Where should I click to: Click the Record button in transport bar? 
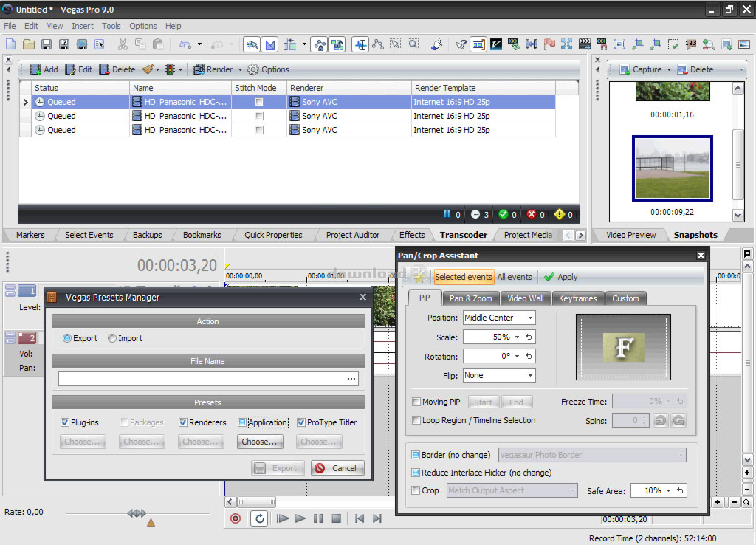[x=236, y=518]
